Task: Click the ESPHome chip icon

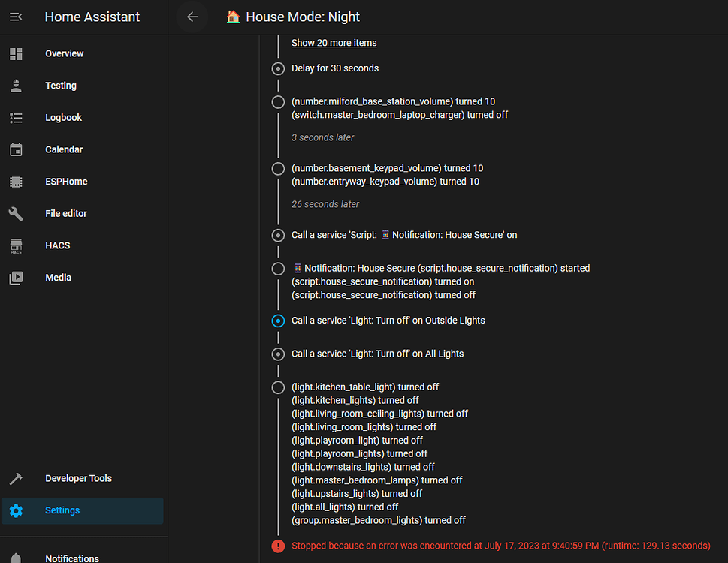Action: [x=16, y=182]
